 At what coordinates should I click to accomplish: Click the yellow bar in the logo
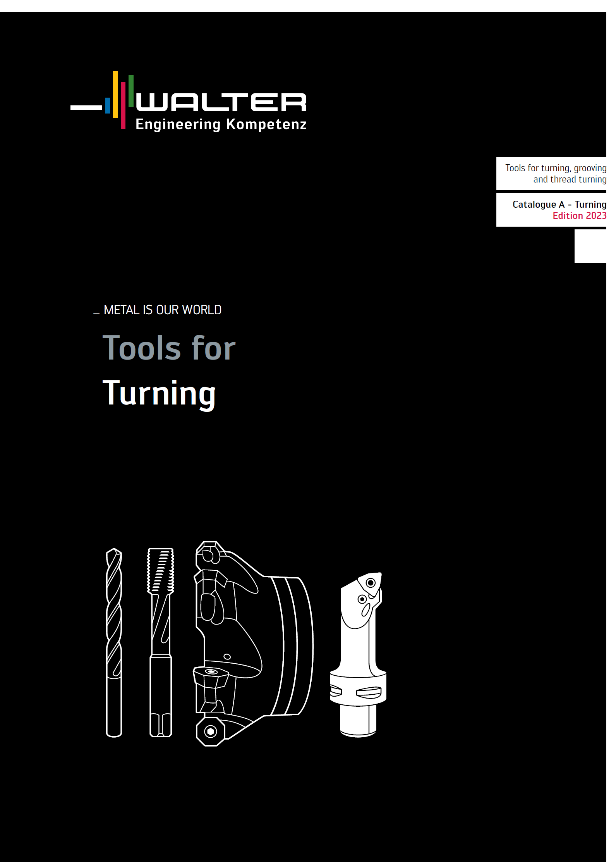point(115,94)
